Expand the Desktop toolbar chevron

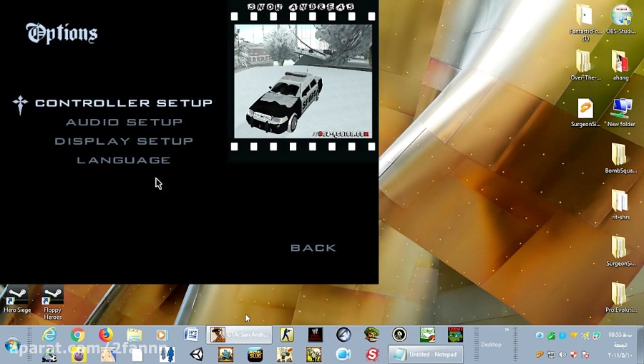point(507,330)
